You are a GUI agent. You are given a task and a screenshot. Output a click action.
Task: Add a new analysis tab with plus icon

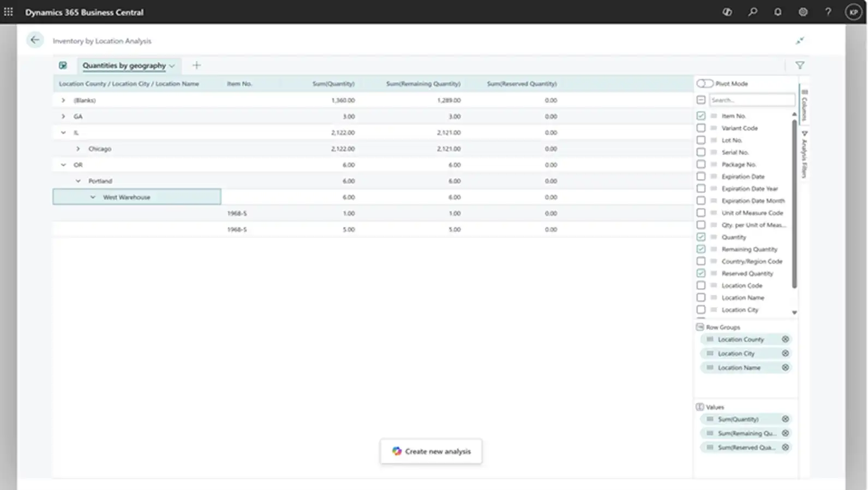coord(196,65)
